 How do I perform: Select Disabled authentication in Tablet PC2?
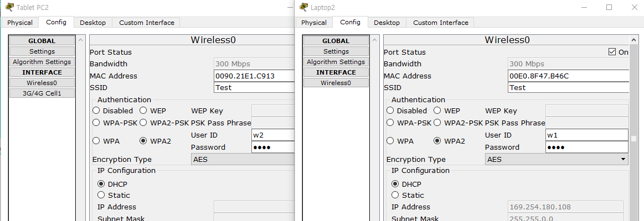tap(96, 110)
